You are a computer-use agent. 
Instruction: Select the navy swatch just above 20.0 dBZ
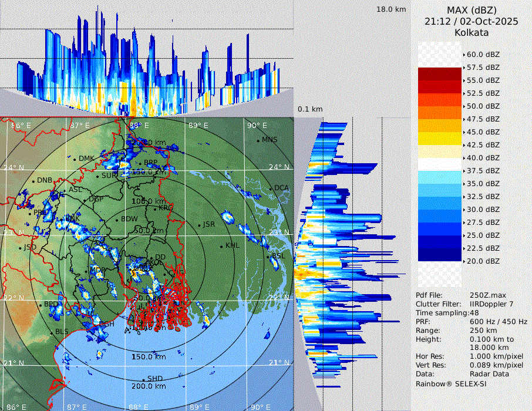click(x=439, y=255)
